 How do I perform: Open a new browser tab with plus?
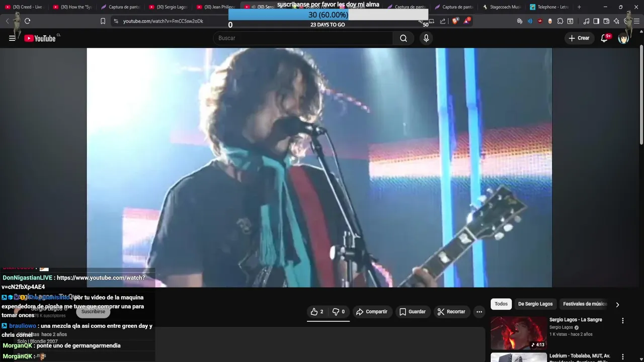point(579,7)
